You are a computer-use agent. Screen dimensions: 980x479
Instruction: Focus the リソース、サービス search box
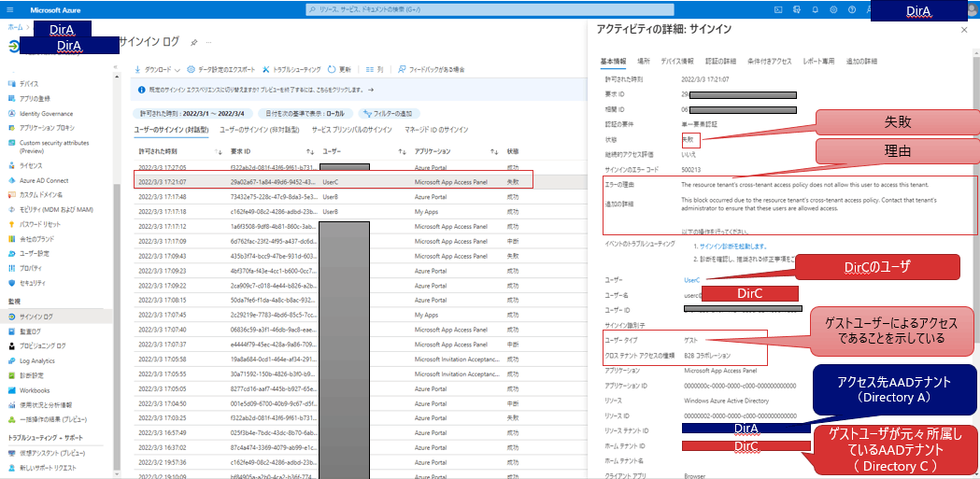(490, 9)
